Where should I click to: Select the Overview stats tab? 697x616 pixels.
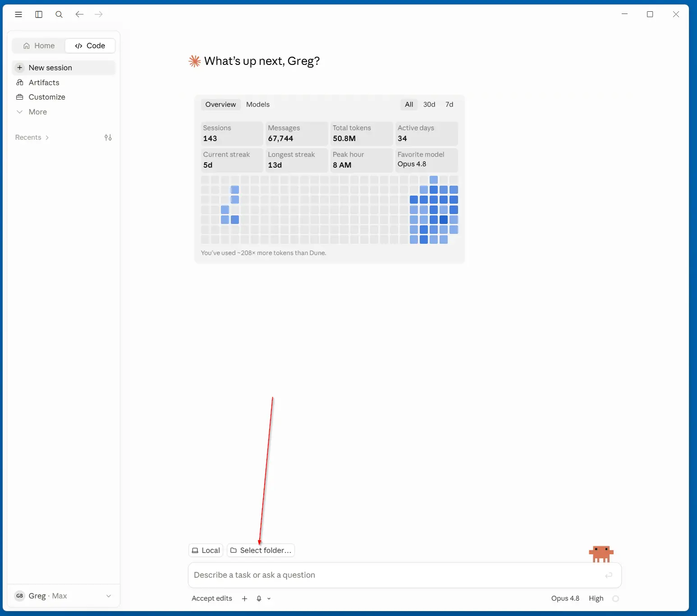tap(220, 105)
